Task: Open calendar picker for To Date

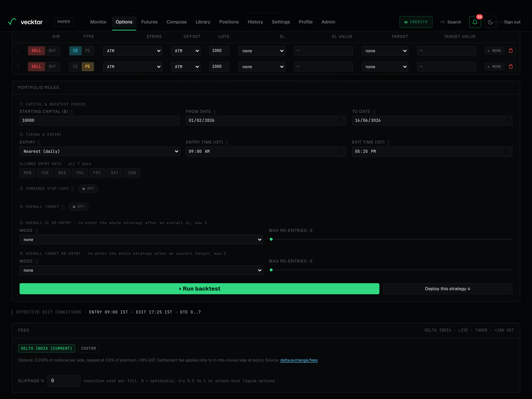Action: click(507, 120)
